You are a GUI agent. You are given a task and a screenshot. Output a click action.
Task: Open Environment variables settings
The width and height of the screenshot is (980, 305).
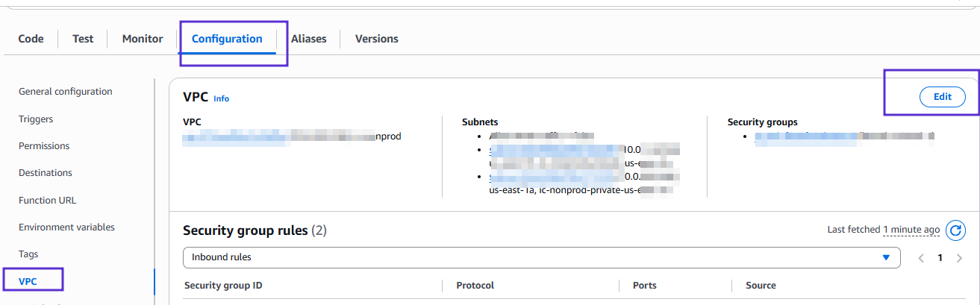coord(66,227)
